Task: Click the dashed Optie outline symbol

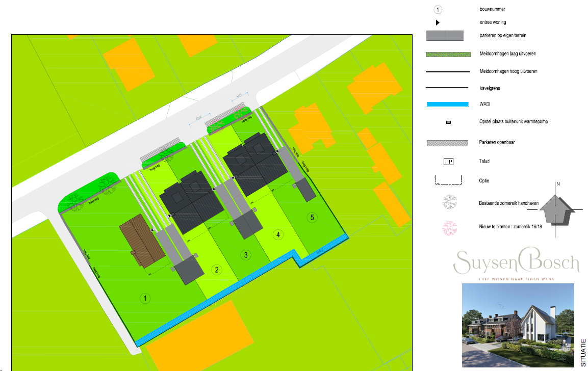Action: tap(448, 180)
